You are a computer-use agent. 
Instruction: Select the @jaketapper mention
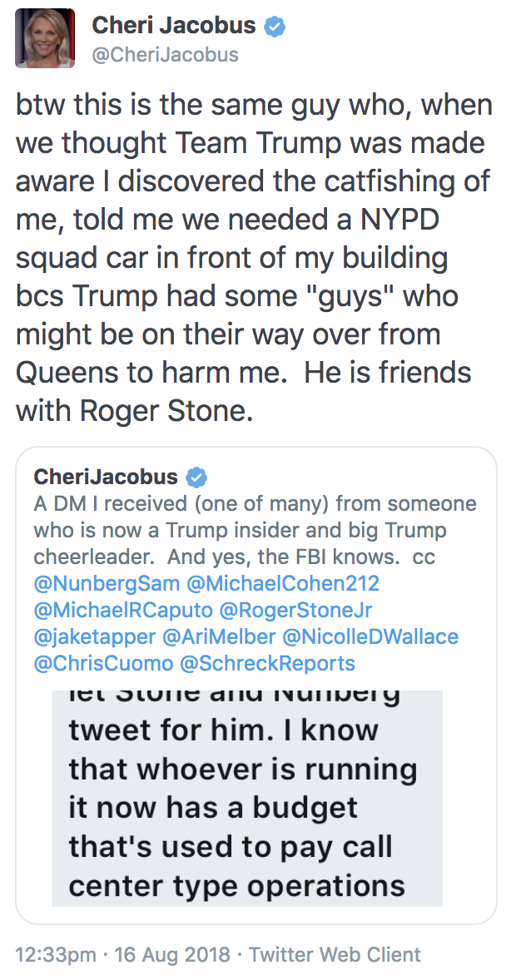pyautogui.click(x=94, y=637)
